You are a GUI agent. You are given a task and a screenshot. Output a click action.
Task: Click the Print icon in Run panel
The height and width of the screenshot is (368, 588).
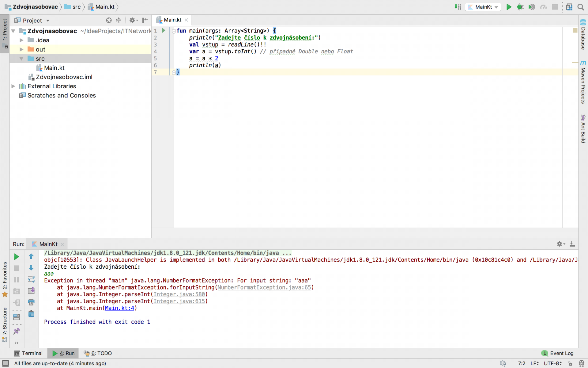click(x=31, y=302)
